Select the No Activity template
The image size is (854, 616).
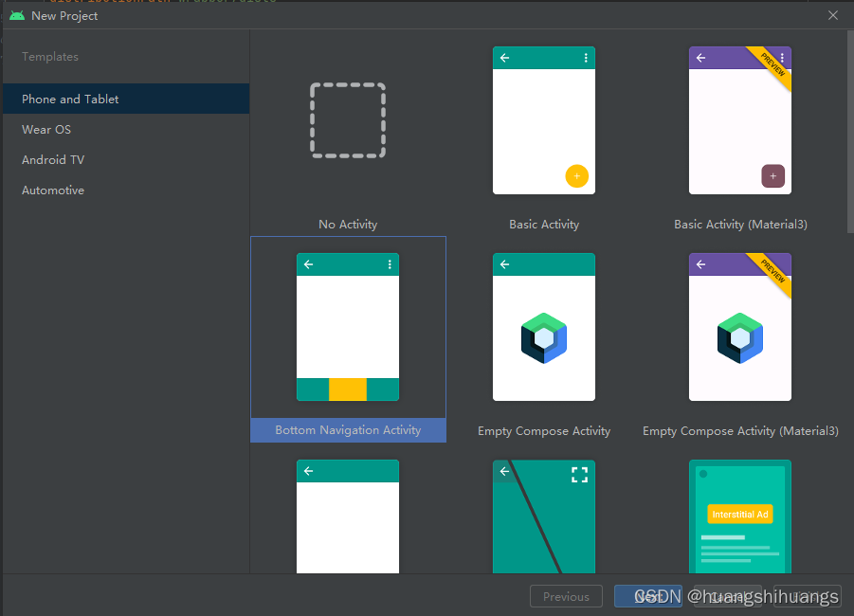[x=348, y=120]
